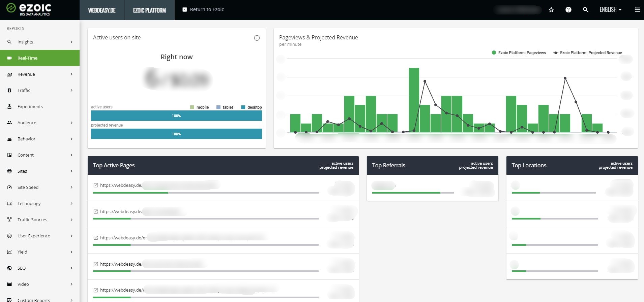Expand the Audience menu chevron
This screenshot has width=644, height=302.
click(71, 123)
